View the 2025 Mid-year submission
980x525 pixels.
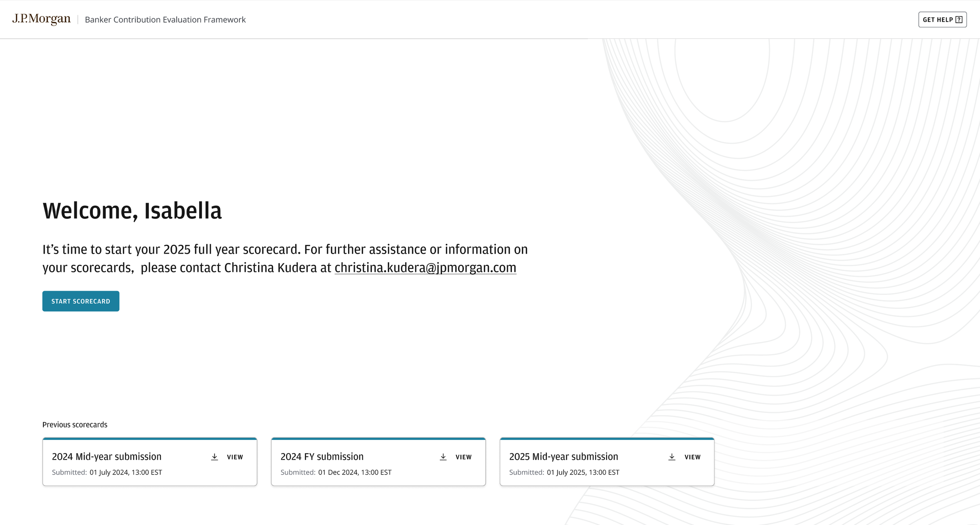pyautogui.click(x=692, y=457)
